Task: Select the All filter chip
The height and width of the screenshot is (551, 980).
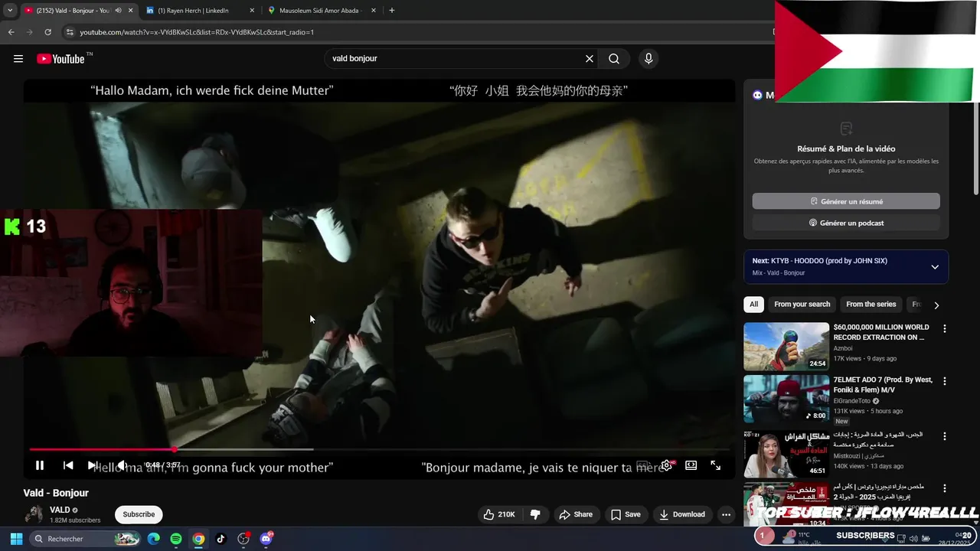Action: pyautogui.click(x=753, y=305)
